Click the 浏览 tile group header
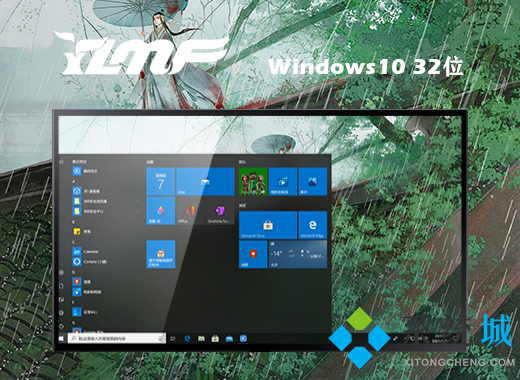520x380 pixels. [242, 205]
